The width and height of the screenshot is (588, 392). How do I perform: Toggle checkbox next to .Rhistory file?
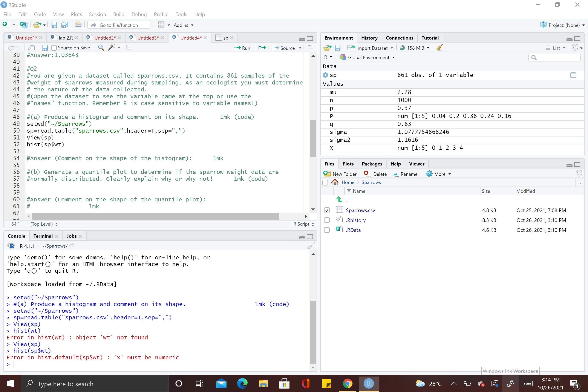click(x=326, y=220)
